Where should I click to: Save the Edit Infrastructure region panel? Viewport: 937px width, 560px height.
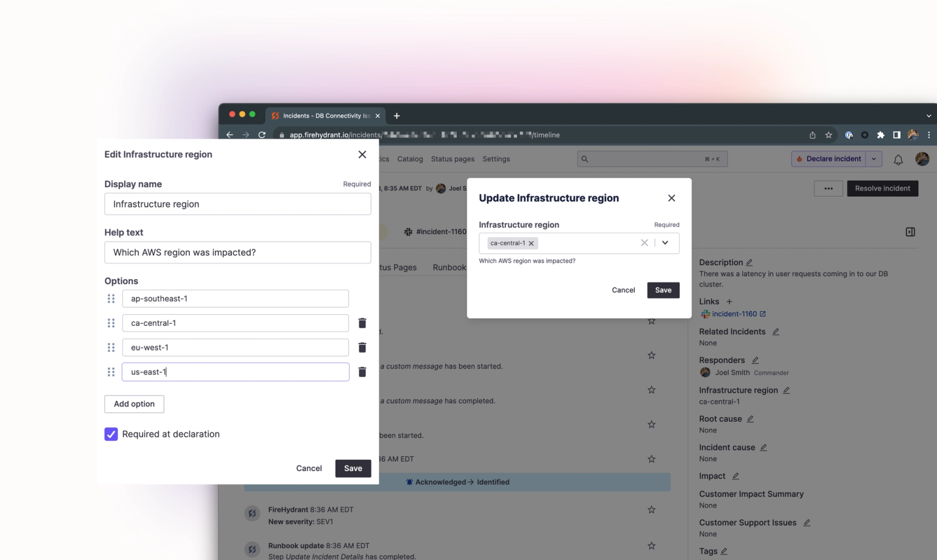click(x=353, y=468)
